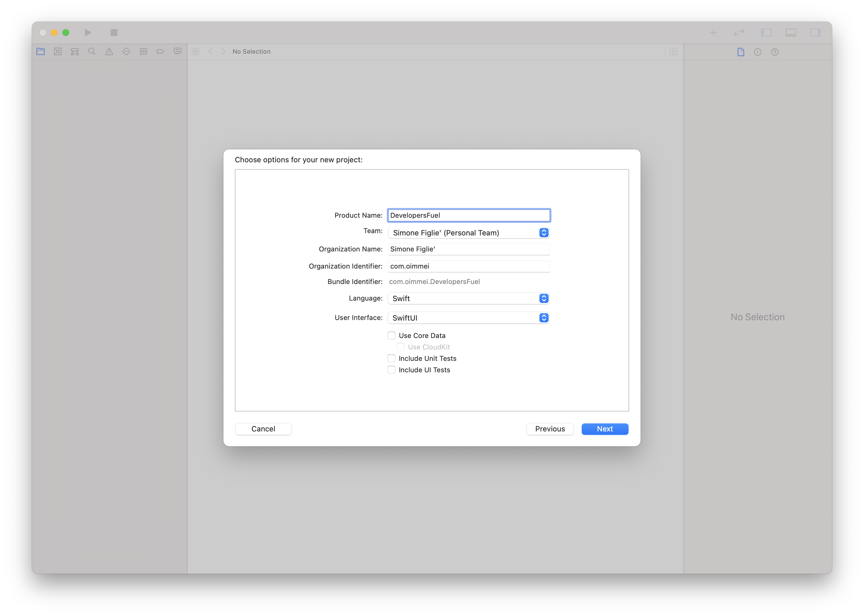The image size is (864, 616).
Task: Enable Include Unit Tests checkbox
Action: [391, 359]
